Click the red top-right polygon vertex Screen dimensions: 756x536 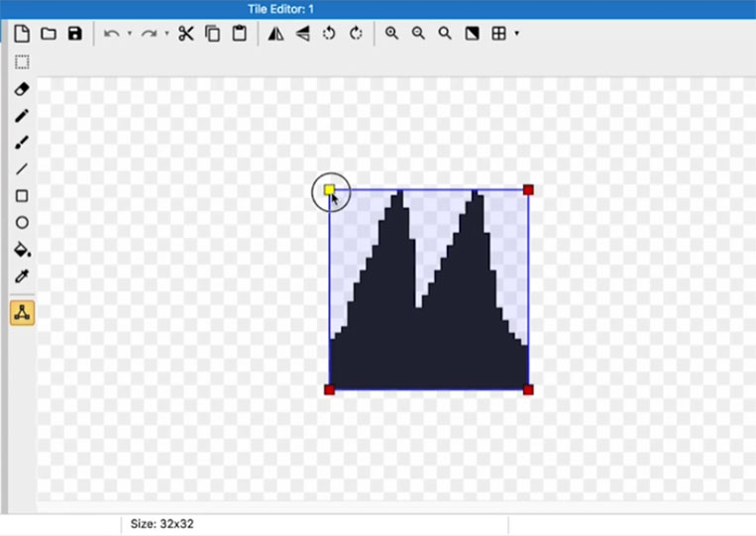528,190
